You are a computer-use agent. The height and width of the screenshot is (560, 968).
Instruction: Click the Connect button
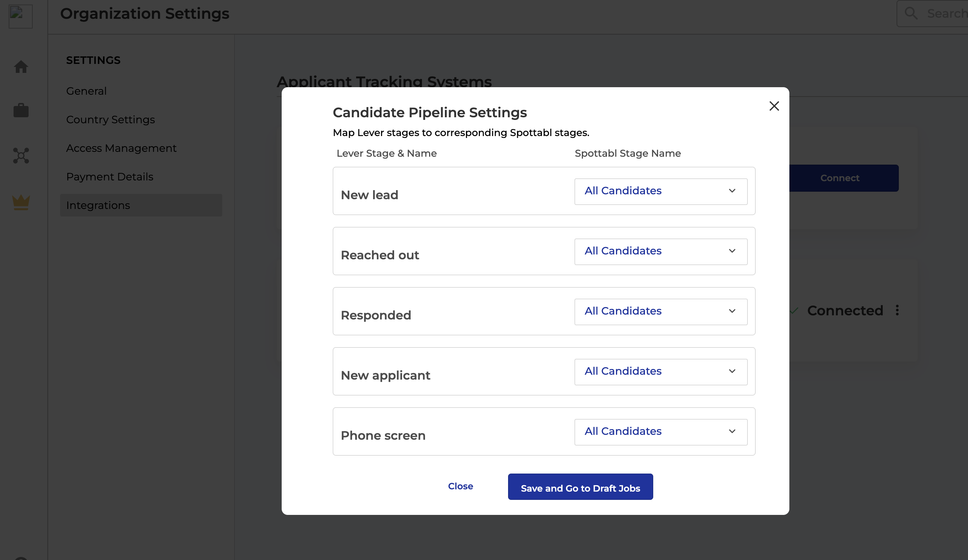click(x=840, y=178)
